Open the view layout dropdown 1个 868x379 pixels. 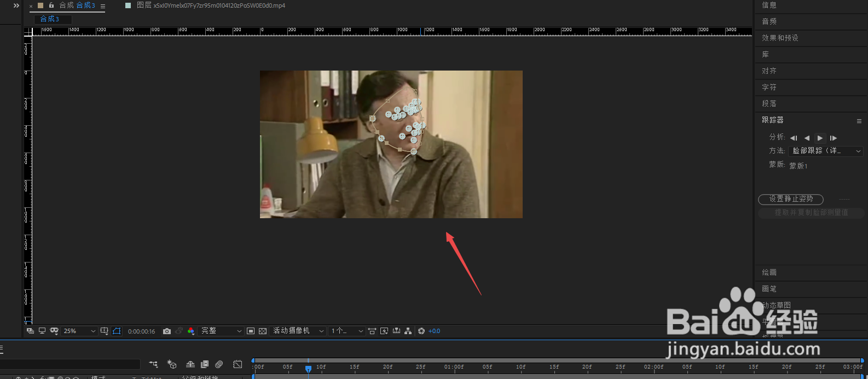347,331
